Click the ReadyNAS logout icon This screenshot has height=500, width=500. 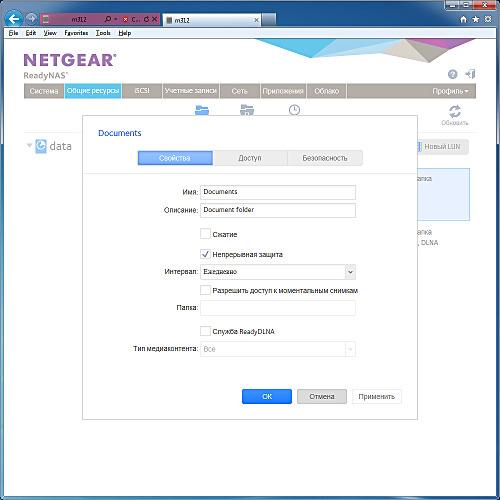click(x=470, y=74)
